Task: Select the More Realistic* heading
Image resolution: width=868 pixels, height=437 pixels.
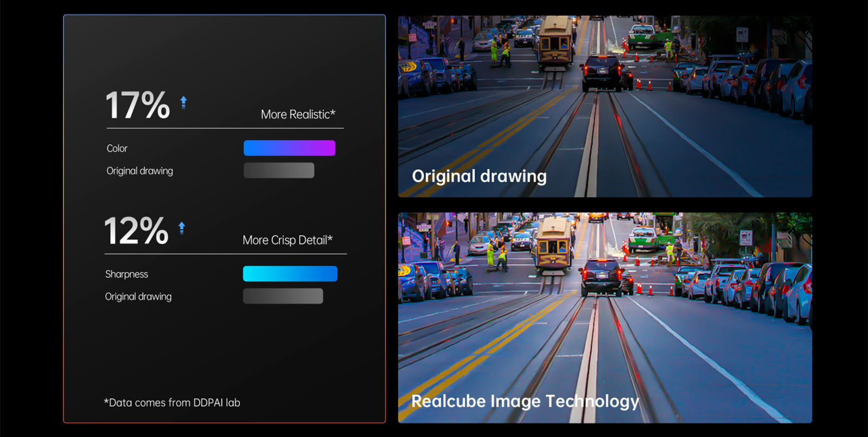Action: [298, 114]
